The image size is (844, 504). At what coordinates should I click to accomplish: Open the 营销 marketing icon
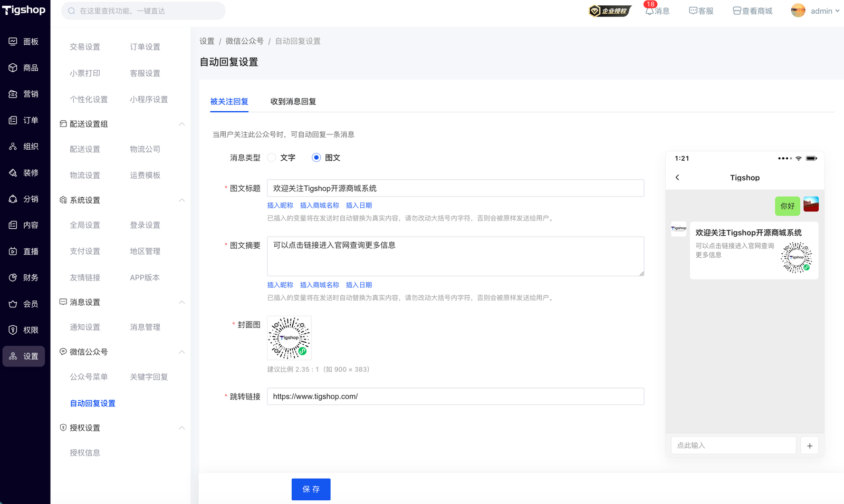(13, 94)
